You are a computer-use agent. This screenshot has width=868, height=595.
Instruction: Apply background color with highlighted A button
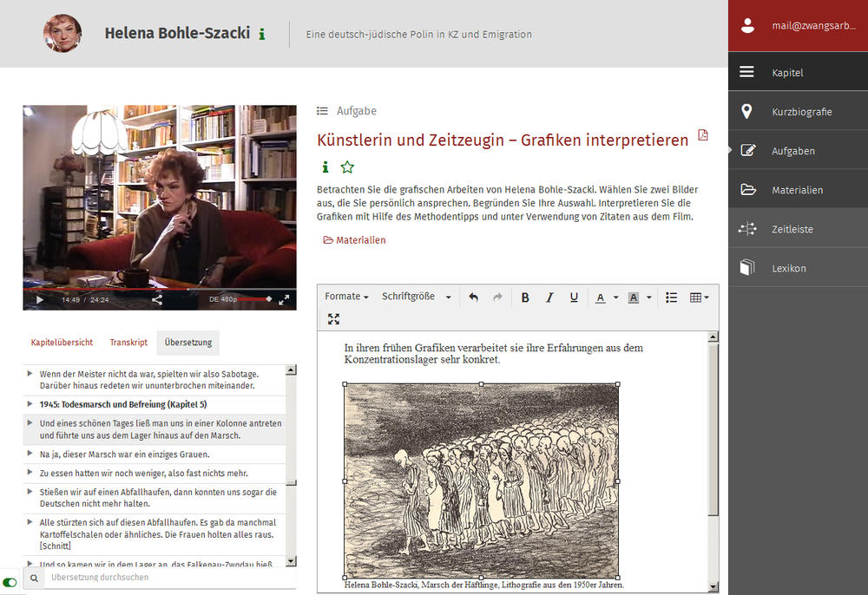click(x=634, y=298)
